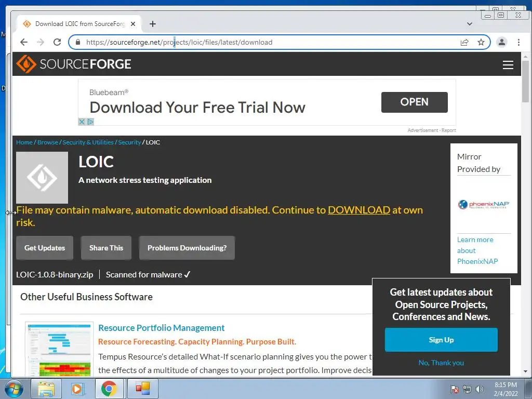The width and height of the screenshot is (532, 399).
Task: Open the Security breadcrumb link
Action: pos(129,142)
